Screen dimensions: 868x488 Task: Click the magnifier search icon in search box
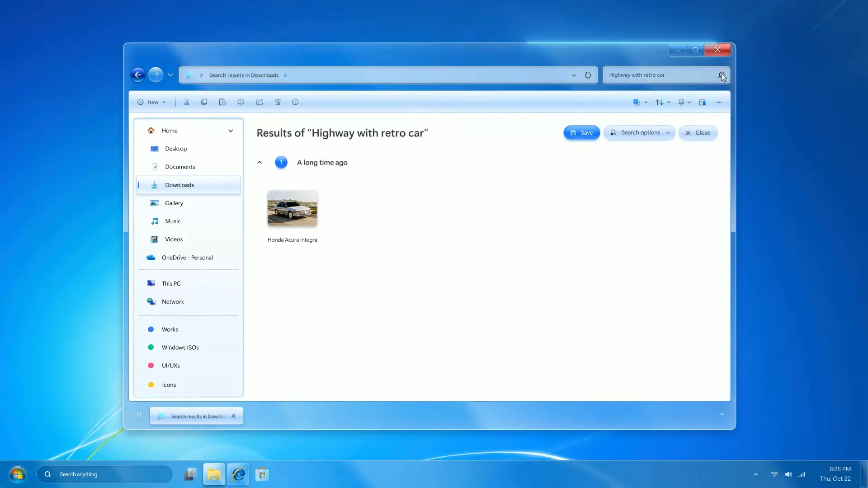tap(722, 75)
